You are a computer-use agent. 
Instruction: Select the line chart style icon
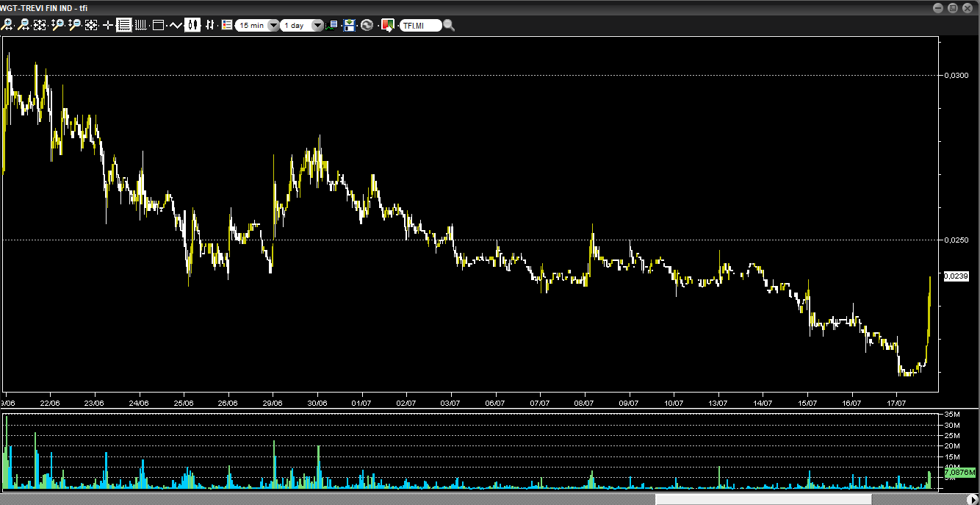pyautogui.click(x=176, y=25)
